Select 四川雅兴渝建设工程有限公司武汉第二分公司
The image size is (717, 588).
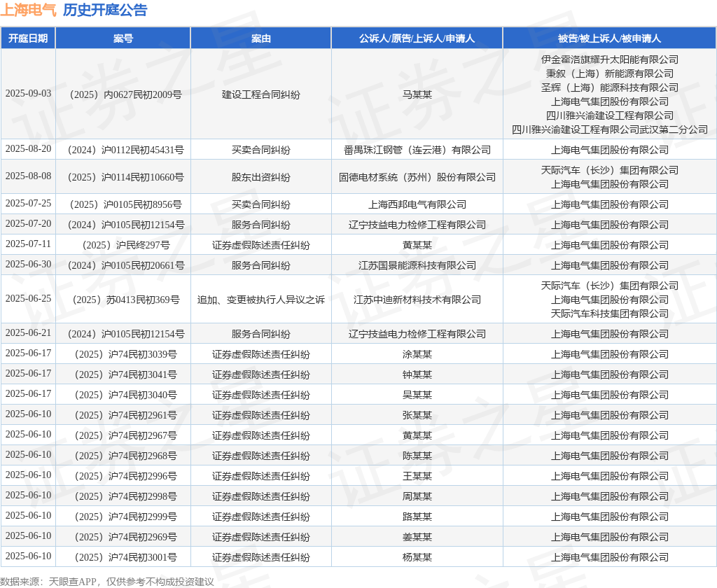click(610, 130)
